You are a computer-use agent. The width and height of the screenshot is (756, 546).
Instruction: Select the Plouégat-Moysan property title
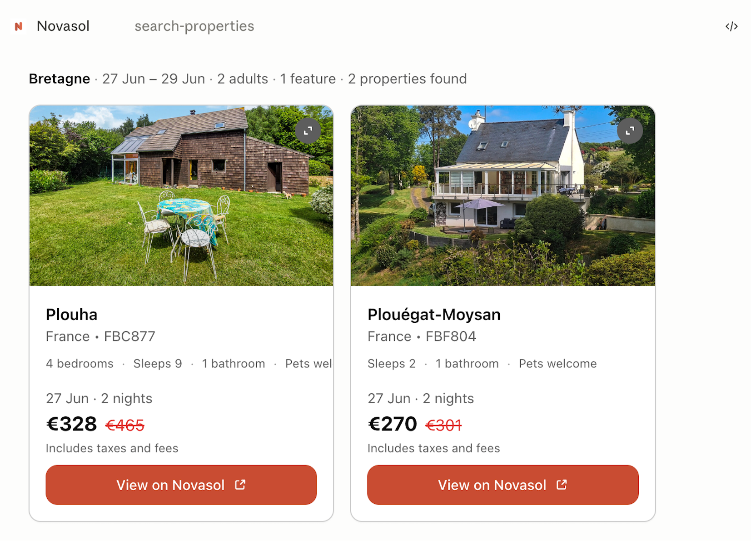[434, 315]
